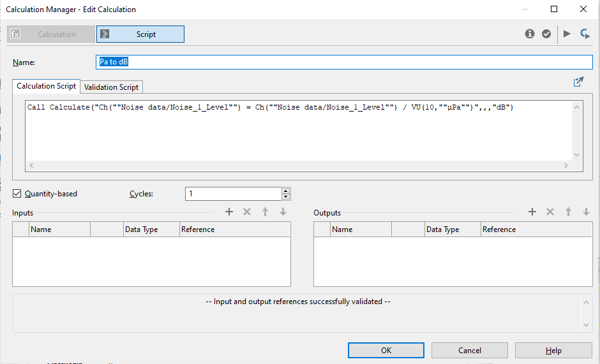The image size is (600, 364).
Task: Uncheck the Quantity-based checkbox
Action: point(17,194)
